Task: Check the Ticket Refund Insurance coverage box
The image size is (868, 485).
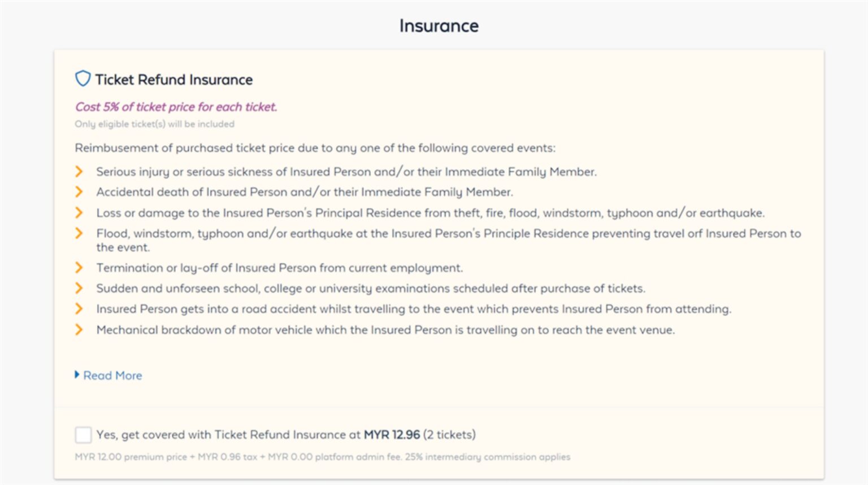Action: [83, 435]
